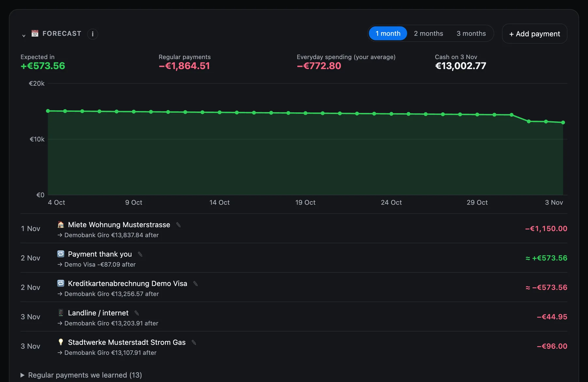This screenshot has height=382, width=588.
Task: Click the −€44.95 amount
Action: (x=552, y=317)
